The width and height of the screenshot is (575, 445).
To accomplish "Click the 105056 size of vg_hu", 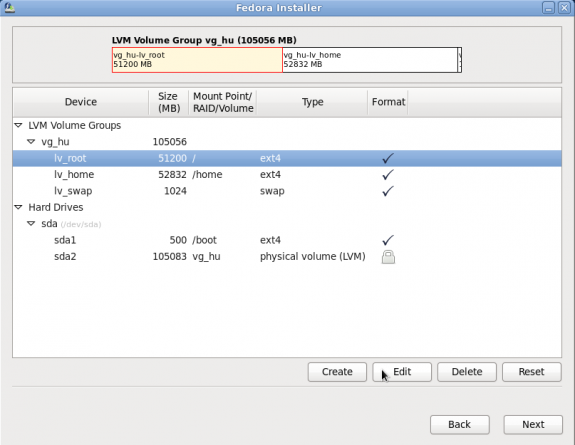I will tap(169, 142).
